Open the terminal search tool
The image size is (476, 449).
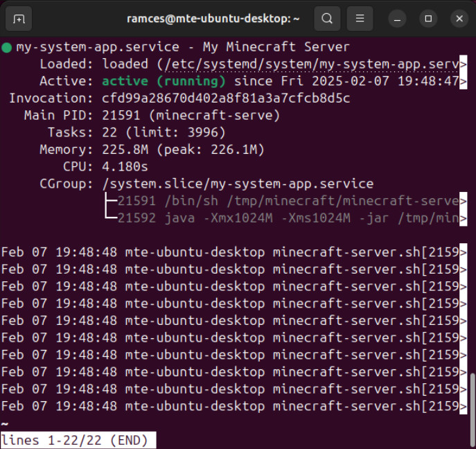pyautogui.click(x=327, y=19)
